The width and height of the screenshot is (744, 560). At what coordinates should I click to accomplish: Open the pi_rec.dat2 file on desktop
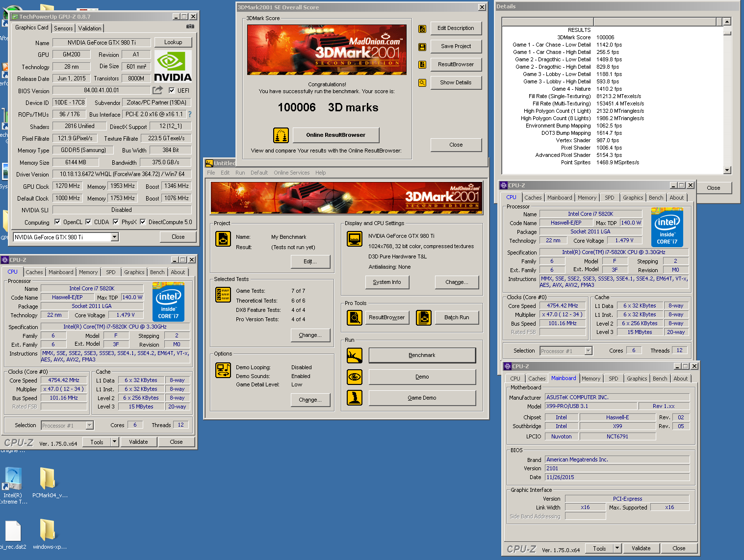[13, 535]
